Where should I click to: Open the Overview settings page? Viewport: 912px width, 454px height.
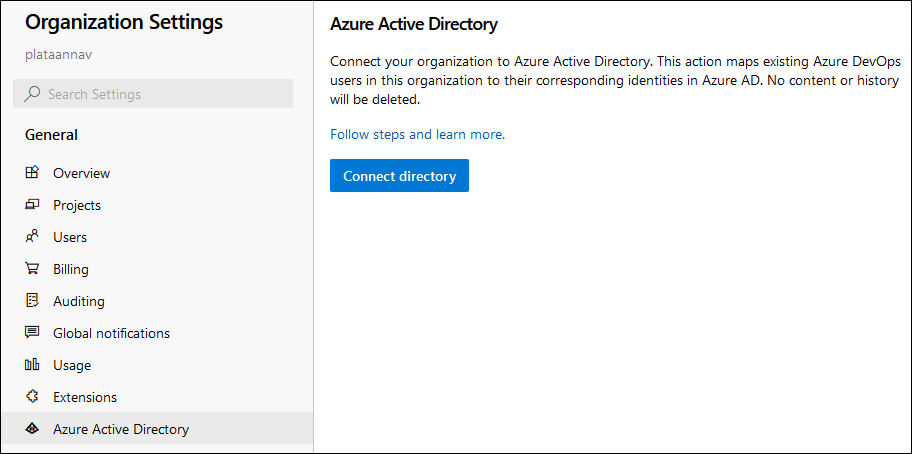81,173
